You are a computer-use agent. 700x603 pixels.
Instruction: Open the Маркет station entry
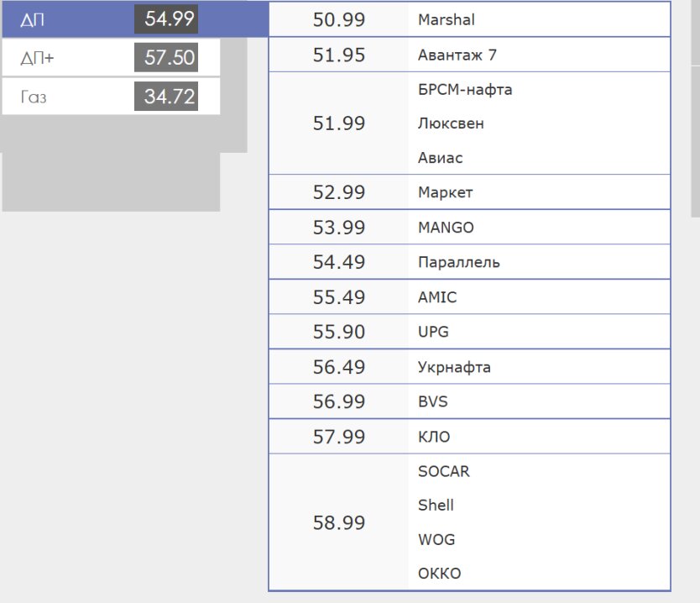tap(445, 192)
